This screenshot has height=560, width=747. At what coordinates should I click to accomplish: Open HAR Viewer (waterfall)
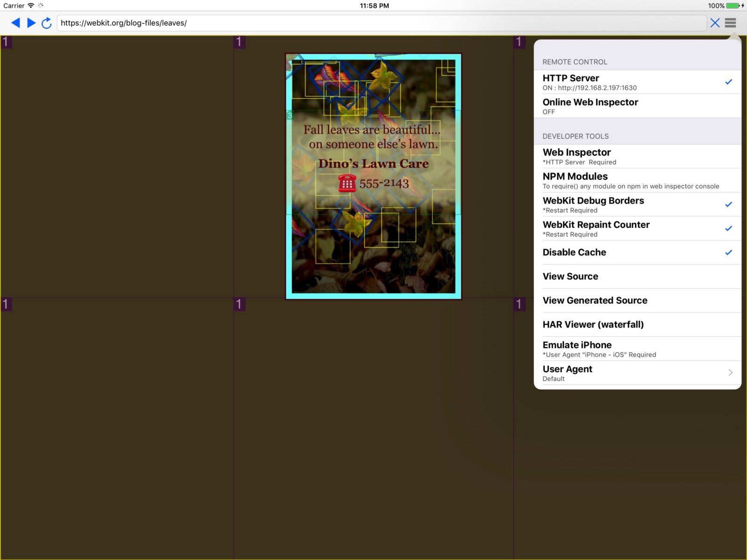click(637, 325)
